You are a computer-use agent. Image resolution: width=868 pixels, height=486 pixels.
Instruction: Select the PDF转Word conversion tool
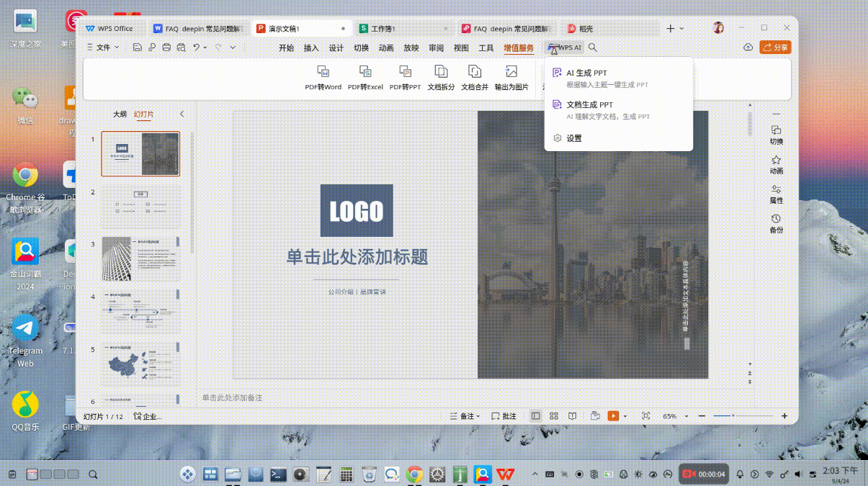pos(323,78)
